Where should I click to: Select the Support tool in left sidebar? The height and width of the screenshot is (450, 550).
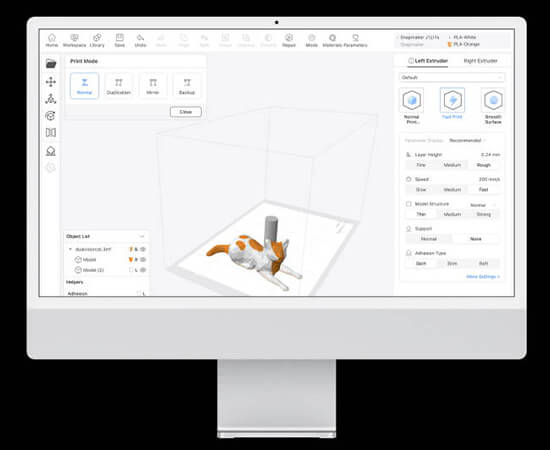tap(51, 151)
